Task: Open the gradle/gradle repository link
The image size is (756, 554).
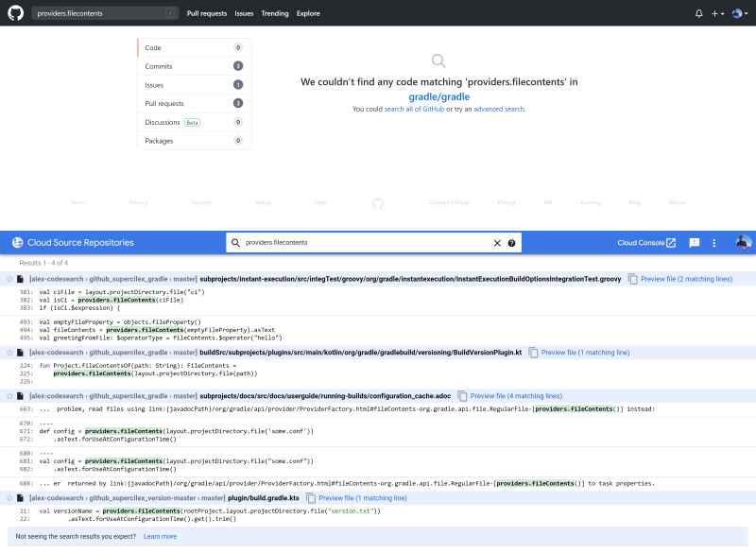Action: 438,95
